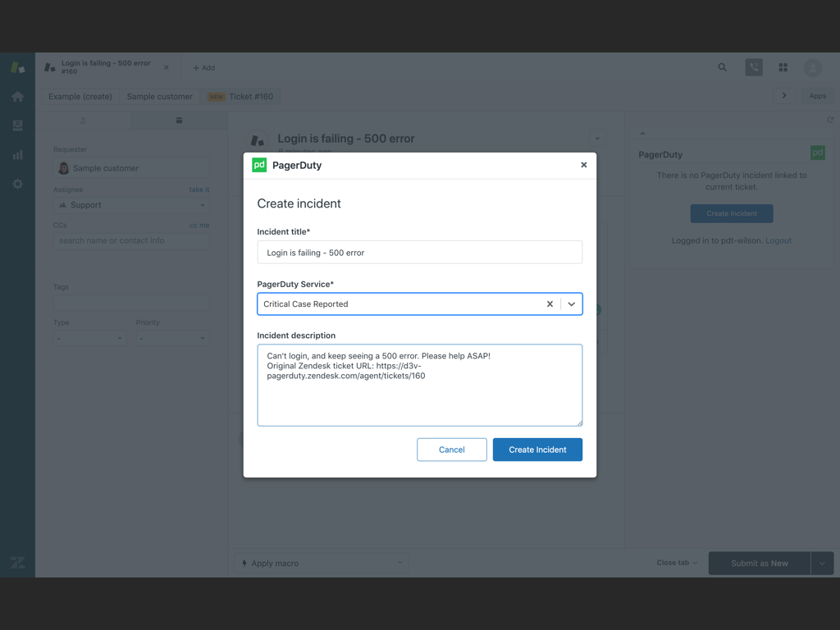Click the Create Incident button in the modal

pos(537,450)
